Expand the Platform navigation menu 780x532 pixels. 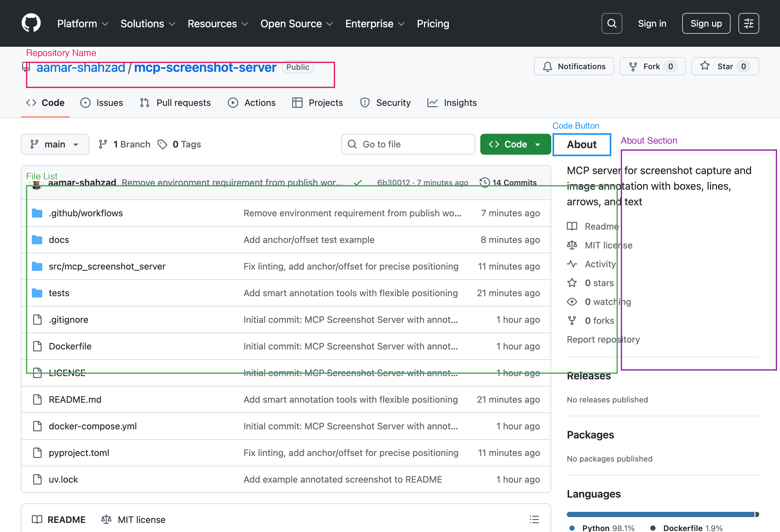(82, 23)
